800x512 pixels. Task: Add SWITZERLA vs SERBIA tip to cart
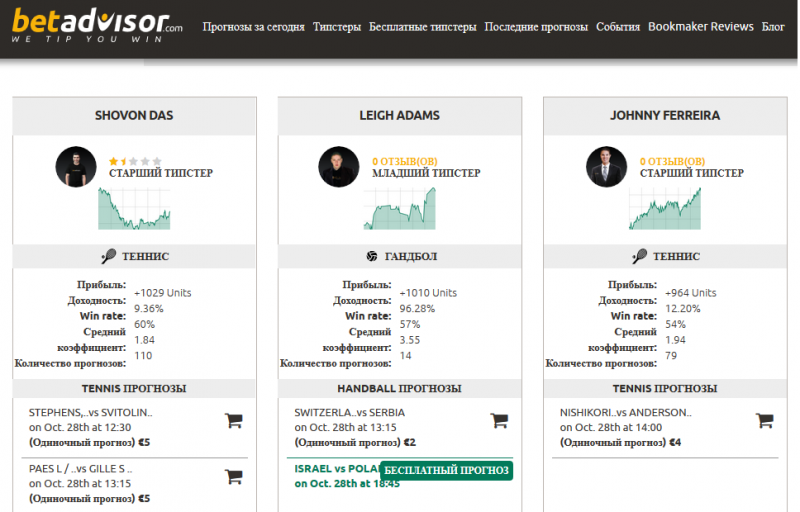point(499,421)
